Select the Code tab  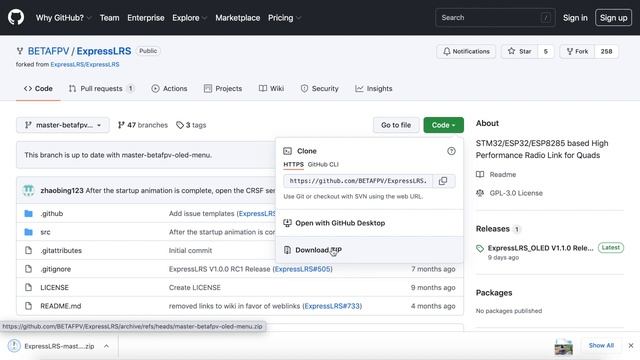click(x=38, y=89)
